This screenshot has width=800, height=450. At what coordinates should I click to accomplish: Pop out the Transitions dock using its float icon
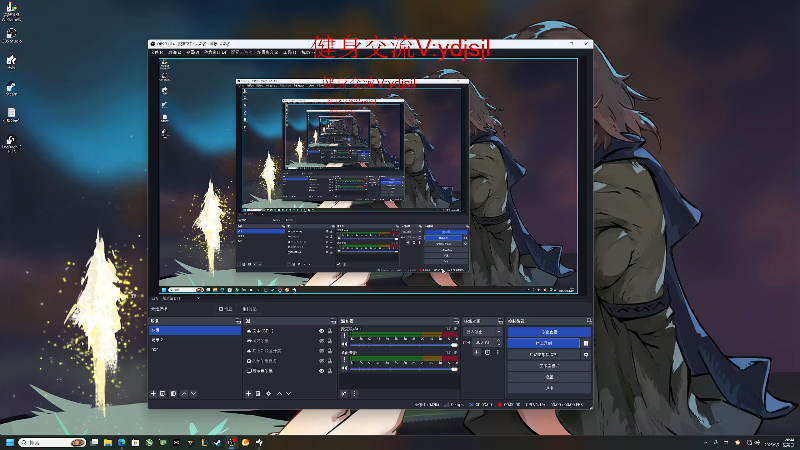point(500,321)
